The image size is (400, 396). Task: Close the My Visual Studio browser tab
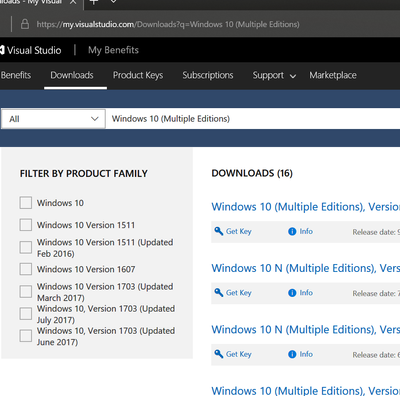click(x=73, y=2)
